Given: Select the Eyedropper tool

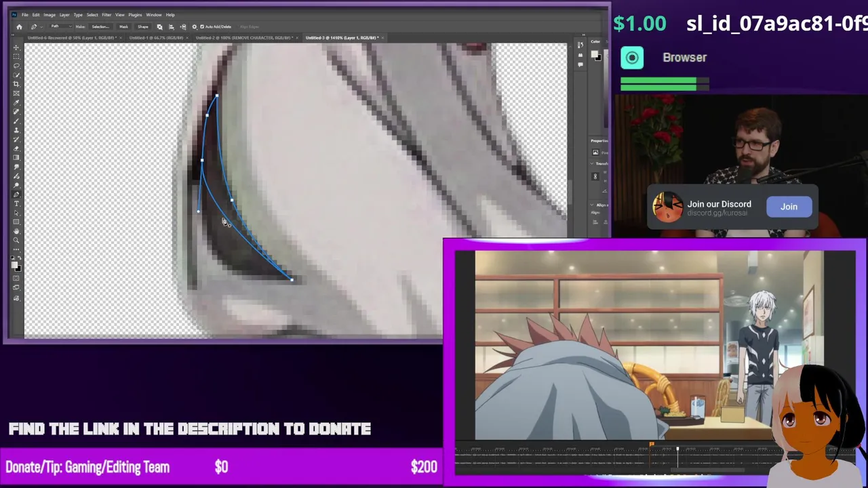Looking at the screenshot, I should tap(16, 102).
